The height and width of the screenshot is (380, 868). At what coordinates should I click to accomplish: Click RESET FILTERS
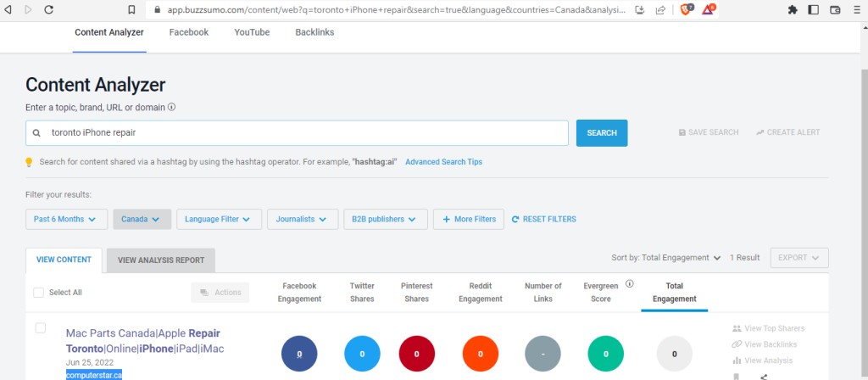[x=543, y=219]
